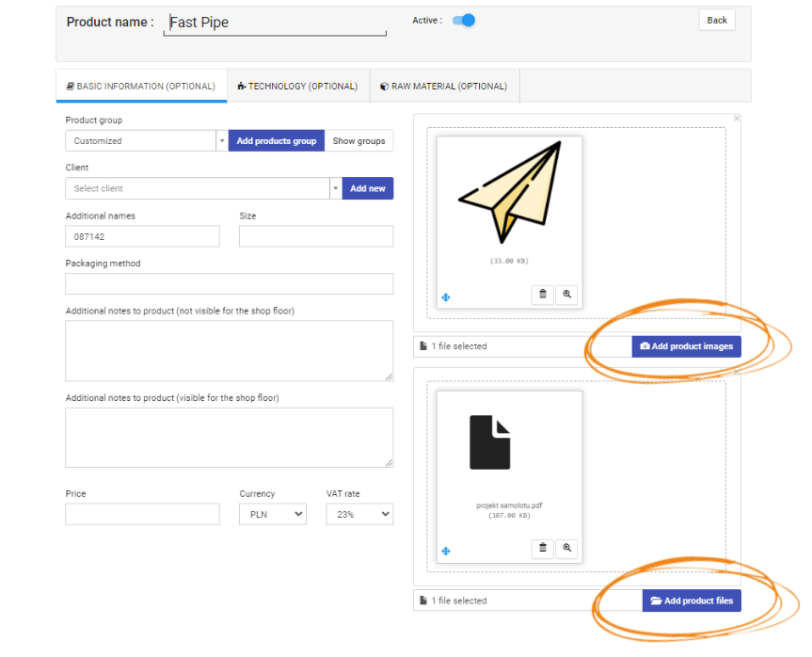The image size is (812, 657).
Task: Click Add product files button
Action: tap(692, 601)
